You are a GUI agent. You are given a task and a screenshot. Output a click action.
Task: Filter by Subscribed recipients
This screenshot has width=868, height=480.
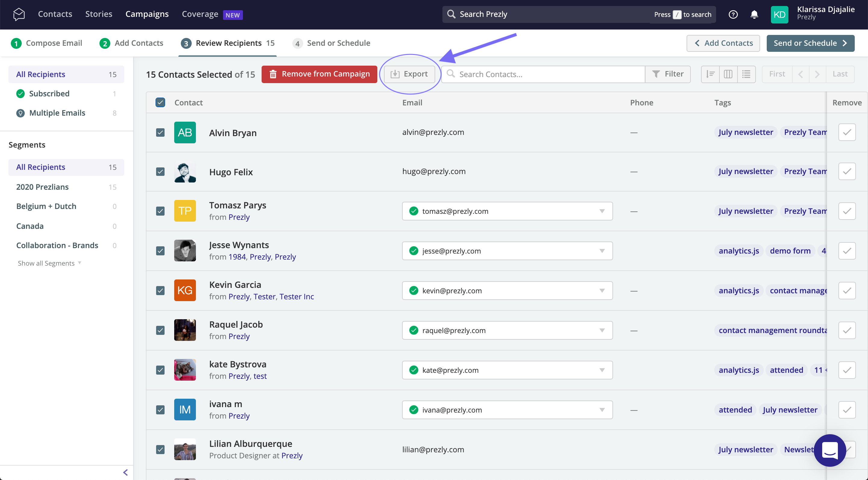pos(66,94)
